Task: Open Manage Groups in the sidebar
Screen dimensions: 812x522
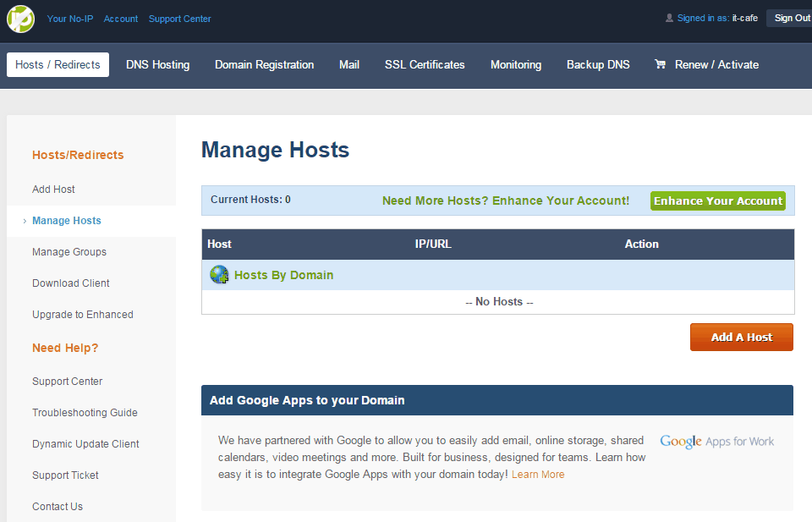Action: click(69, 252)
